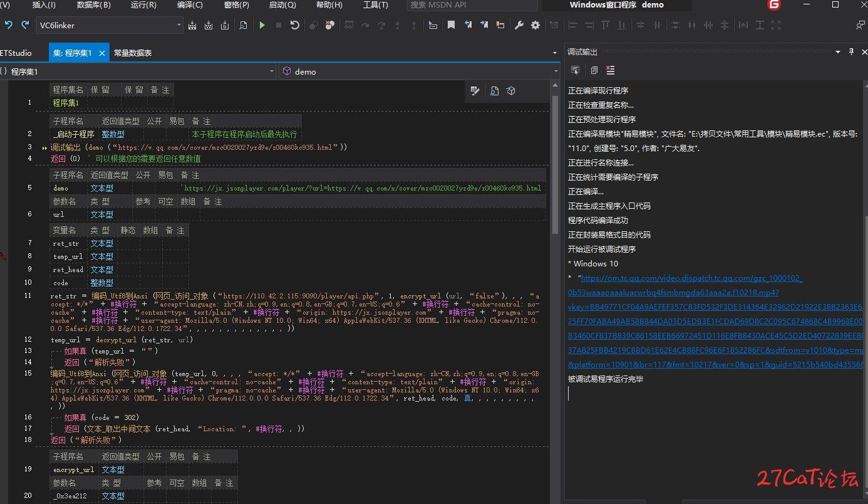Open the 窗格(P) menu

(x=236, y=5)
